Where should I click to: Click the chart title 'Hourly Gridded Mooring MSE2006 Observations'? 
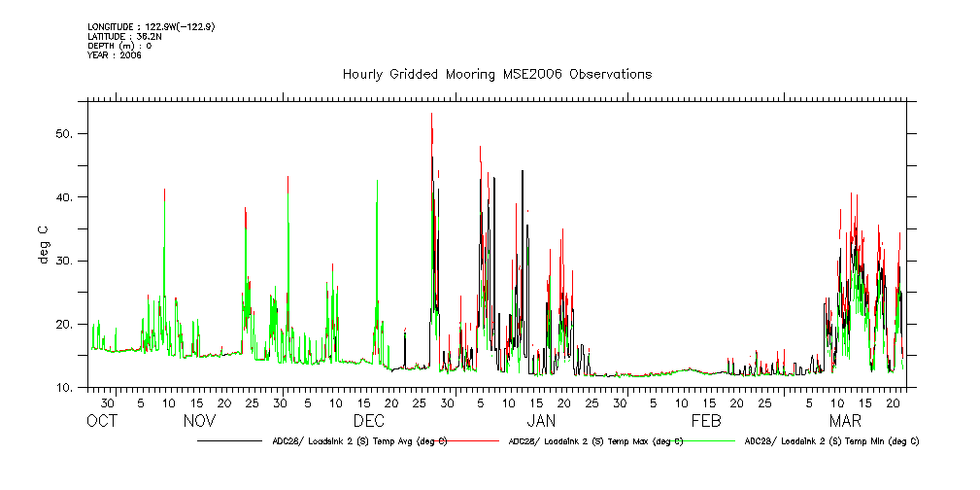(496, 75)
